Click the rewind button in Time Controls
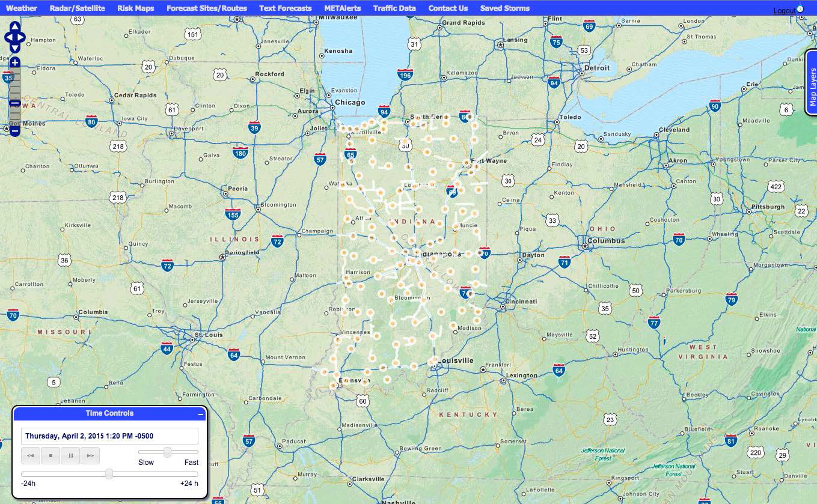Screen dimensions: 817x504 point(31,456)
